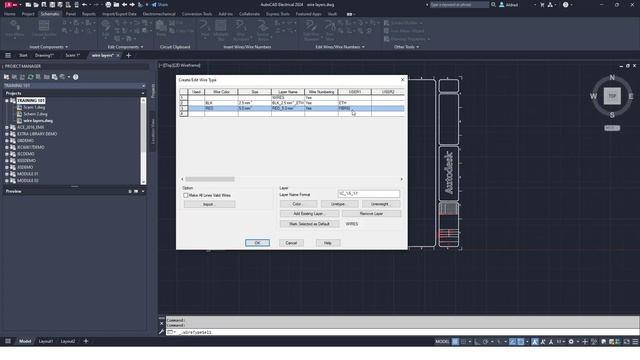Open the Import/Export Data ribbon tab
Viewport: 640px width, 360px height.
(x=119, y=14)
